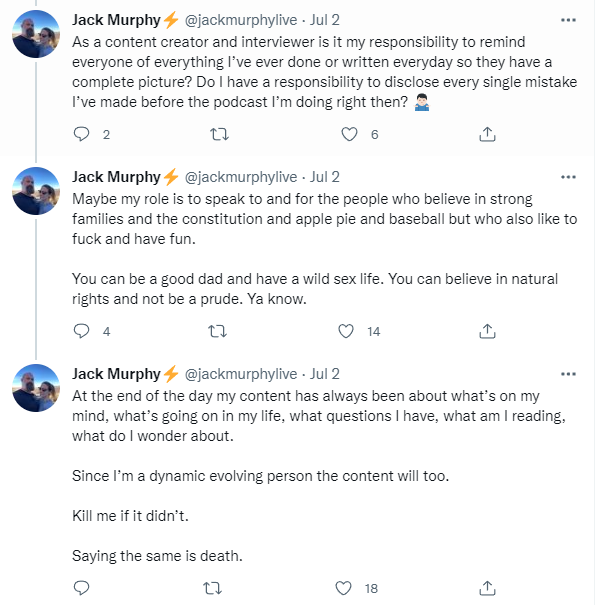The width and height of the screenshot is (600, 605).
Task: Share the first tweet about podcast mistakes
Action: 487,134
